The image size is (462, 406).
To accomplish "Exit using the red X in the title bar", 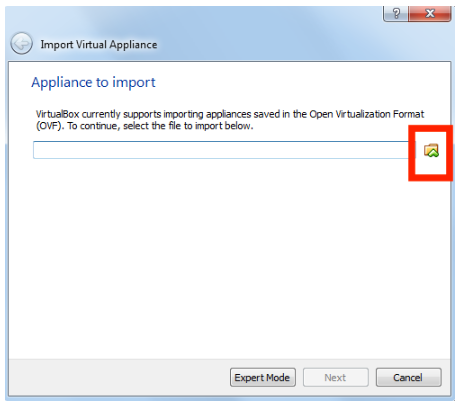I will [430, 14].
